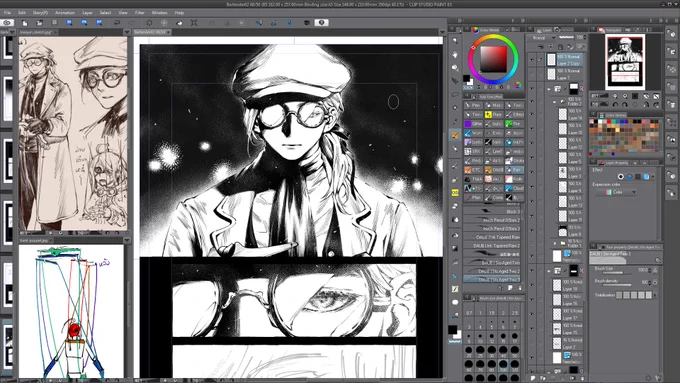
Task: Toggle visibility of Layer 12
Action: [x=532, y=143]
